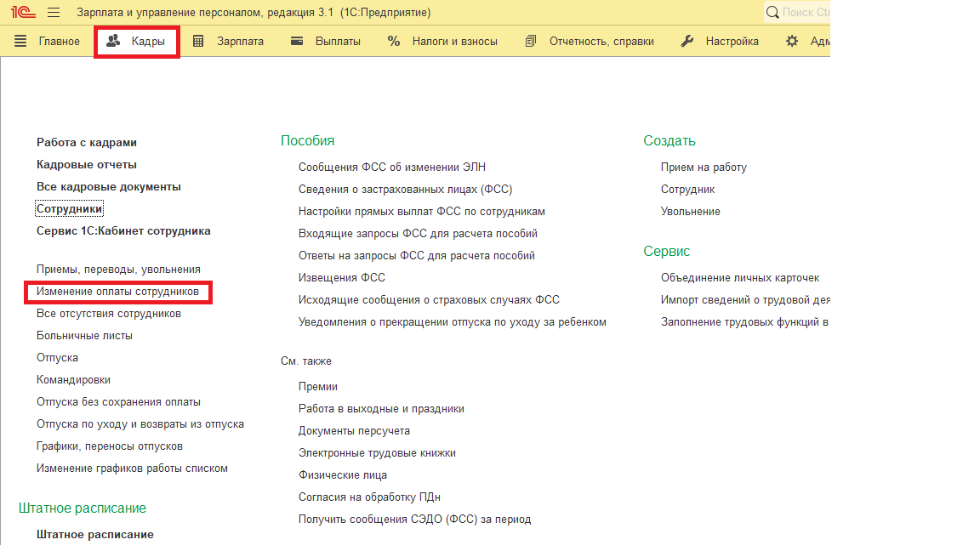Click the search magnifier icon

pyautogui.click(x=772, y=12)
